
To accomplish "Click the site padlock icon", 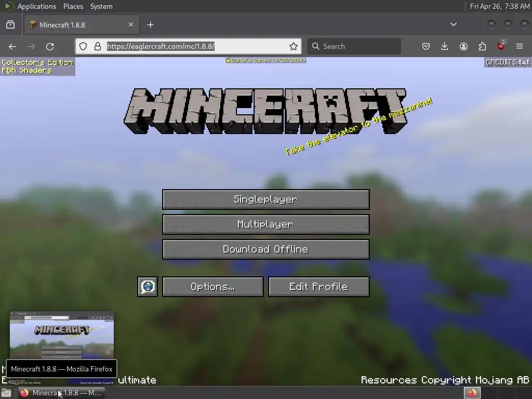I will (x=98, y=46).
